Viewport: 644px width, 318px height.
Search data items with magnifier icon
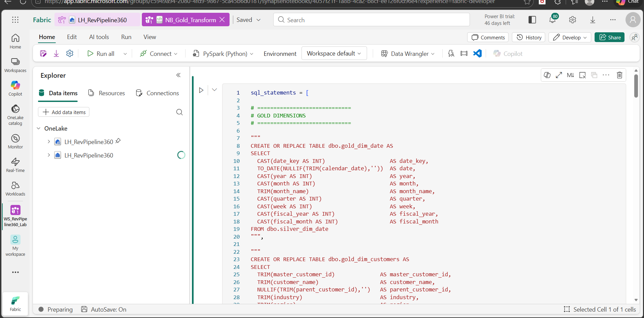(179, 112)
